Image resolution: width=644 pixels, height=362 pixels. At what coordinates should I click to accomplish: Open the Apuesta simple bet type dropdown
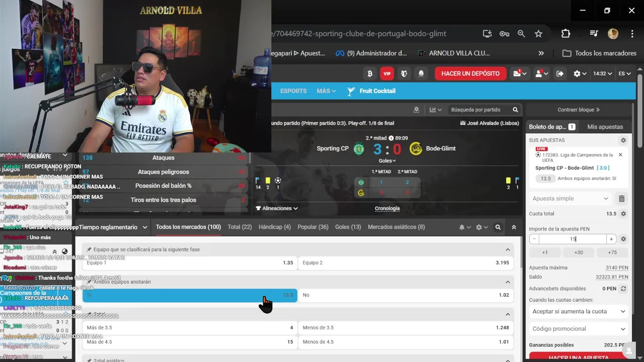pyautogui.click(x=571, y=199)
